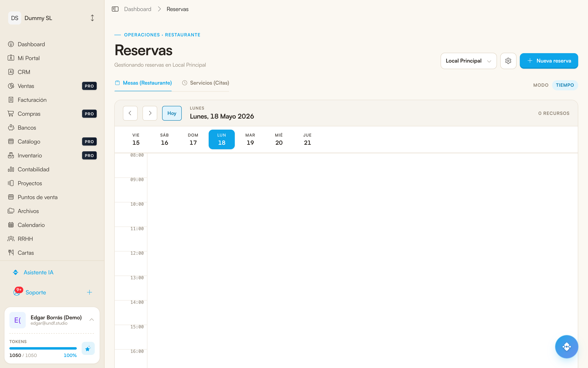Click the tokens progress bar
This screenshot has height=368, width=588.
pos(43,348)
